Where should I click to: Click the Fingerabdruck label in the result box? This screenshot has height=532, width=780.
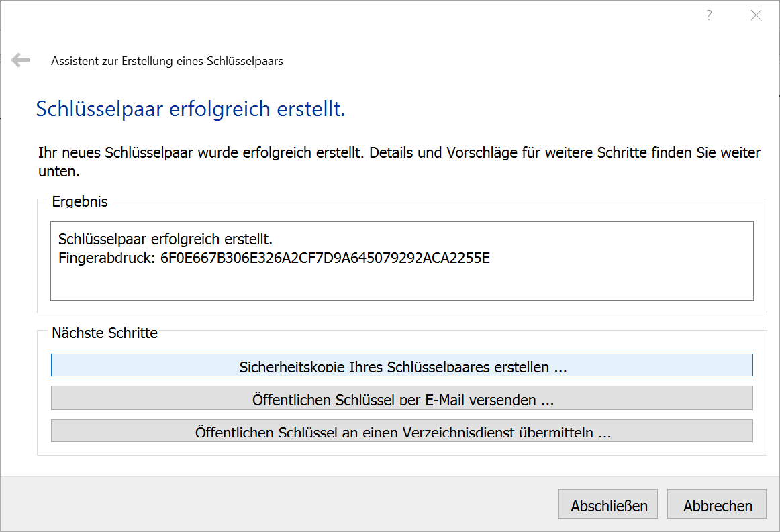point(107,258)
